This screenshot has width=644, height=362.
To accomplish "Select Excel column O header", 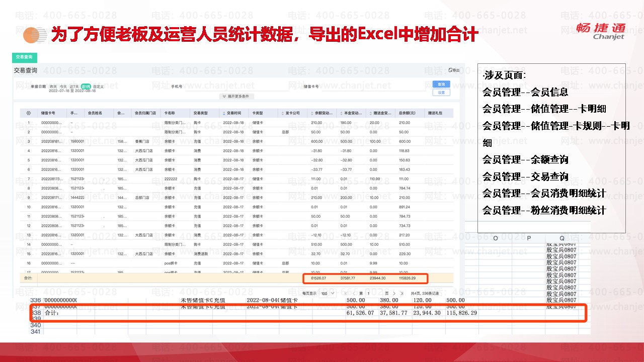I will tap(496, 238).
